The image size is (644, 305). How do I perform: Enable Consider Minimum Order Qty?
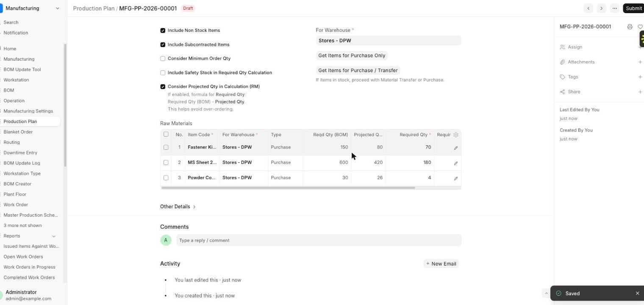point(163,59)
